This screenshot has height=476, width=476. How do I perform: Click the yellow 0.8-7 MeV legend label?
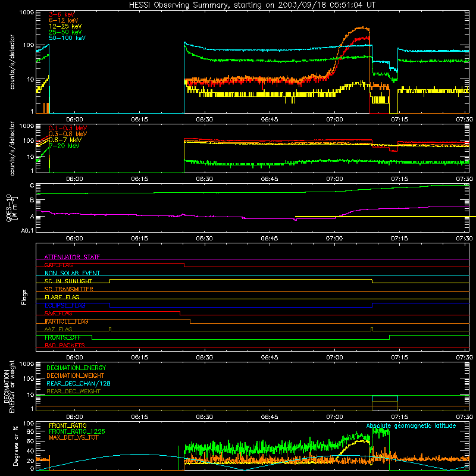click(65, 140)
